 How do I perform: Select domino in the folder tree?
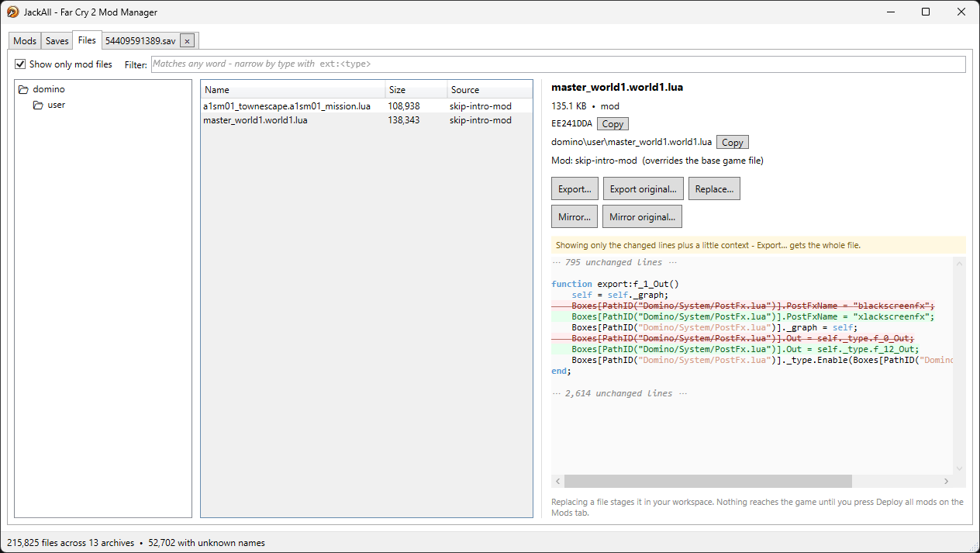point(49,89)
